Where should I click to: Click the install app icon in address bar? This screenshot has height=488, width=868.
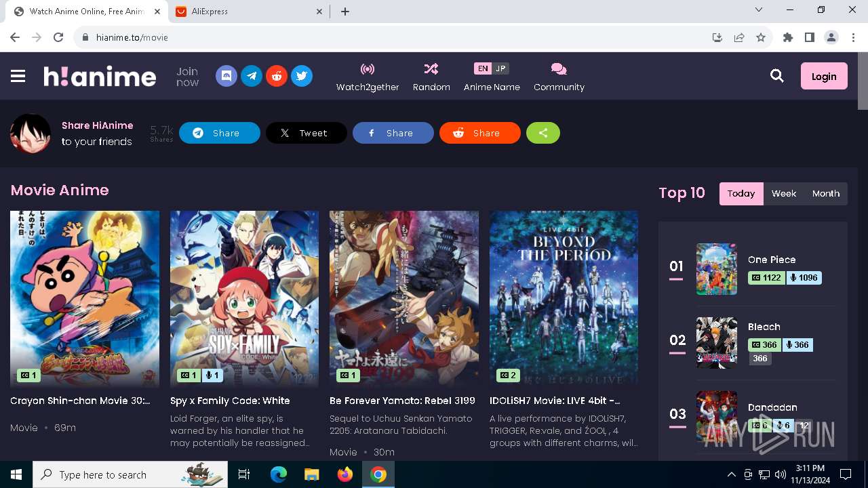pyautogui.click(x=717, y=37)
